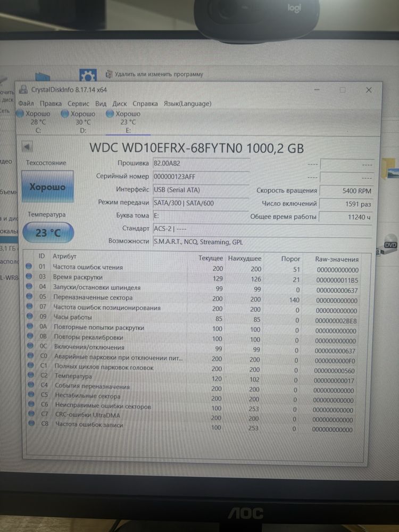The height and width of the screenshot is (532, 399).
Task: Select row Переназначенные сектора
Action: [x=192, y=298]
